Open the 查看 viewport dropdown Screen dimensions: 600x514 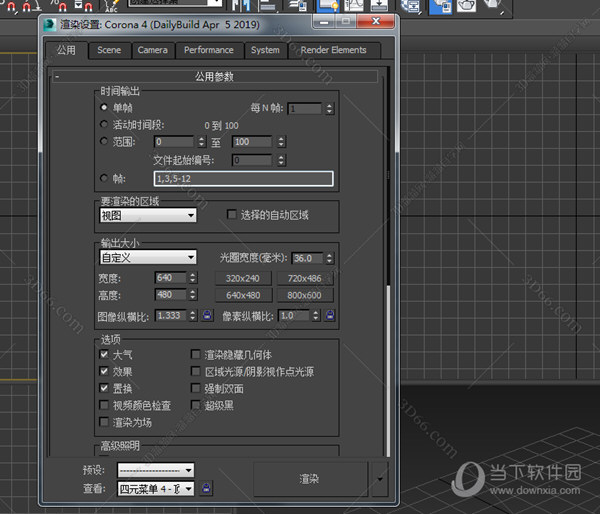coord(156,489)
